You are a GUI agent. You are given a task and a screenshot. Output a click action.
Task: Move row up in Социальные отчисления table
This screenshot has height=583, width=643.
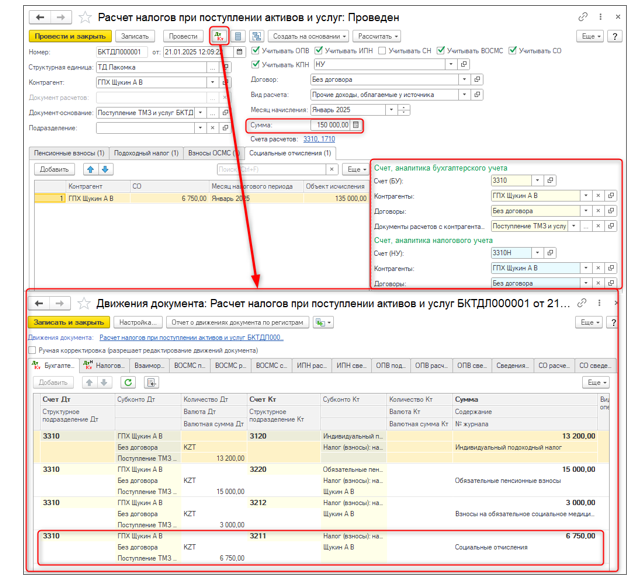91,169
